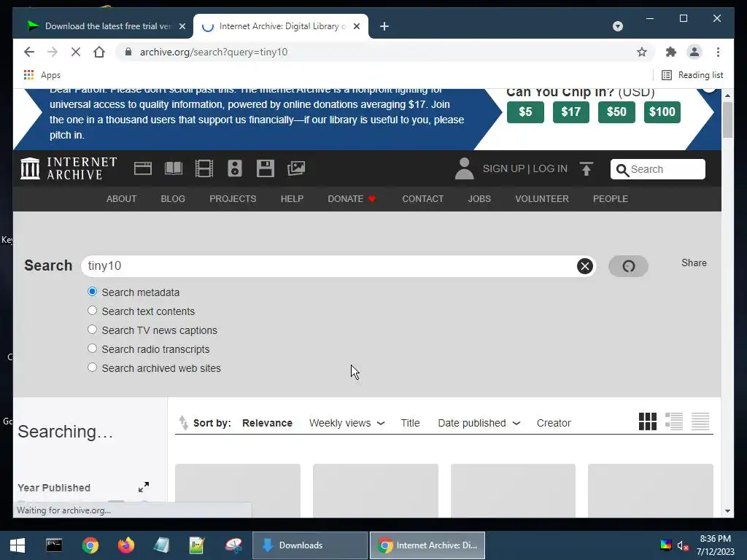Donate $17 button in the banner
747x560 pixels.
click(570, 112)
